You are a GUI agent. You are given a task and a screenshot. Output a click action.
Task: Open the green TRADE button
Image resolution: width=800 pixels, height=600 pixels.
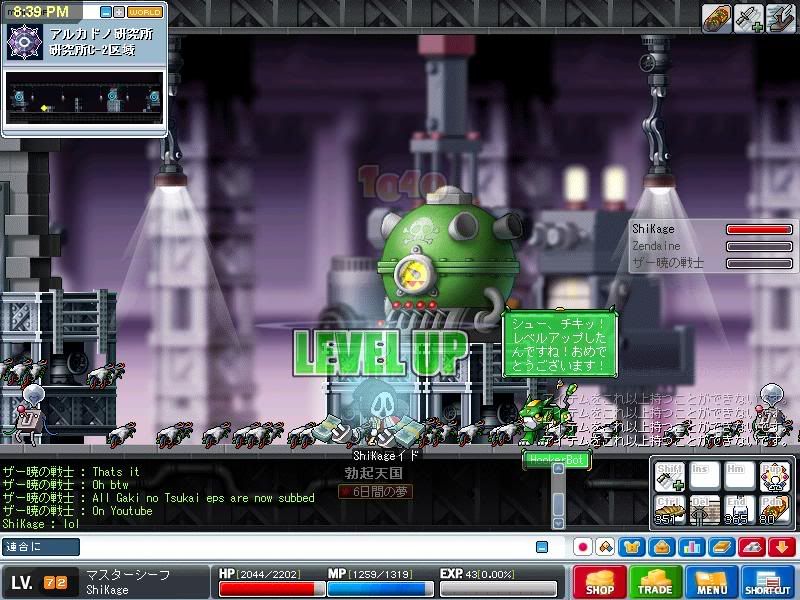click(x=655, y=582)
